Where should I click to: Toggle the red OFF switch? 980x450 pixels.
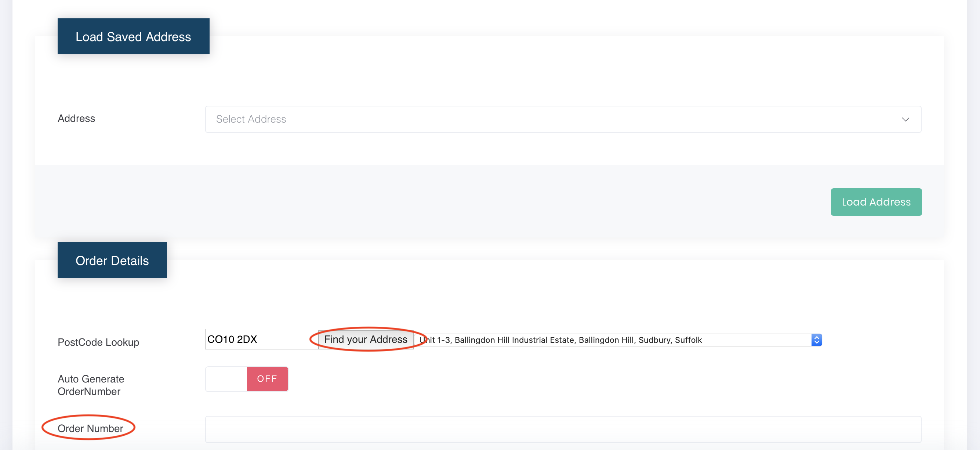tap(267, 379)
